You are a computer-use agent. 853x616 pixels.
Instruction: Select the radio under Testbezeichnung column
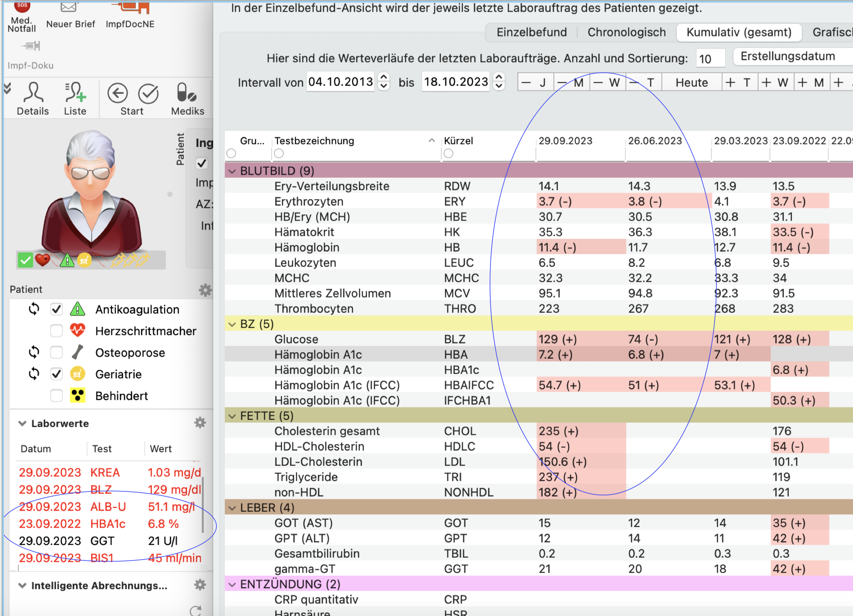pos(279,153)
